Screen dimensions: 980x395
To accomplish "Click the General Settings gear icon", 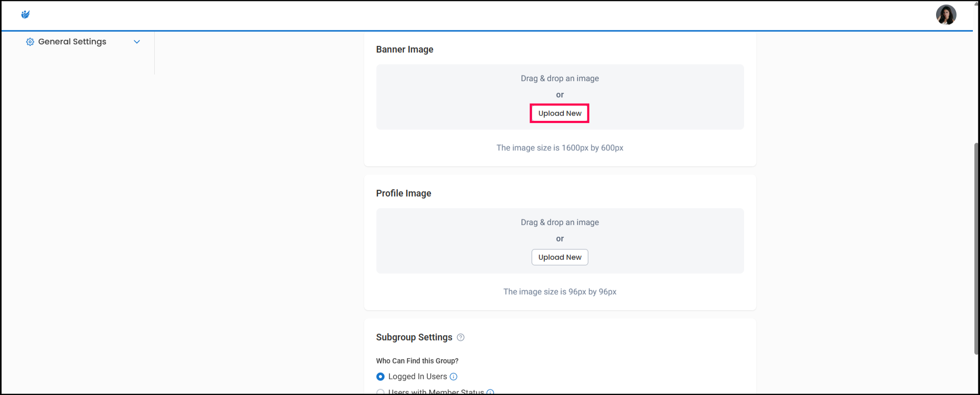I will tap(30, 42).
